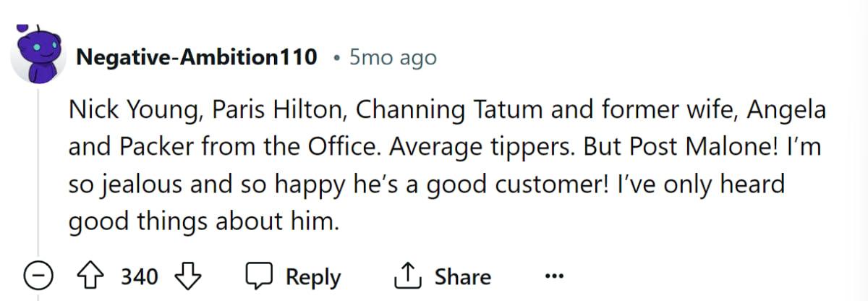Image resolution: width=868 pixels, height=301 pixels.
Task: Click "good things about him." on the last line
Action: [x=203, y=220]
